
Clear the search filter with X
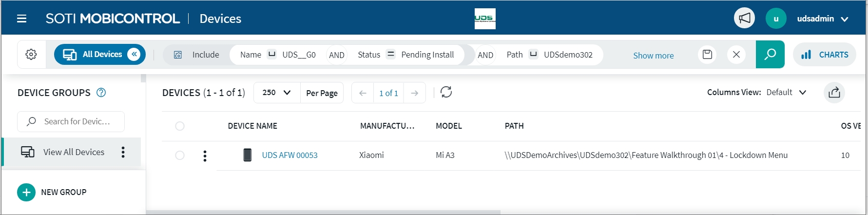tap(736, 55)
